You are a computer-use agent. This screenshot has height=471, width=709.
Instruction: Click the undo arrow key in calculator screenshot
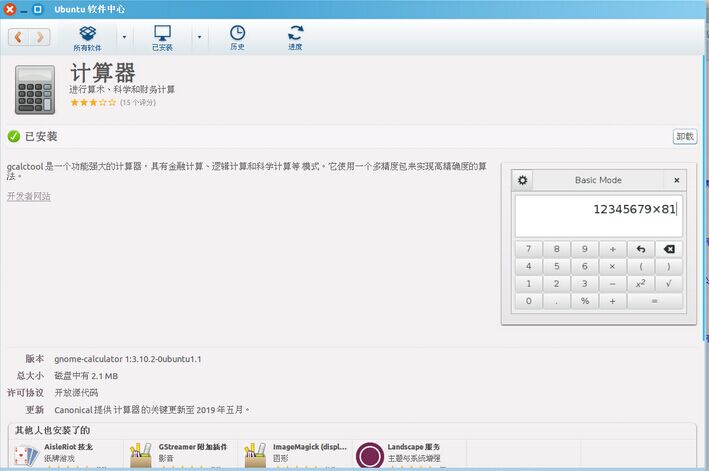(x=641, y=249)
